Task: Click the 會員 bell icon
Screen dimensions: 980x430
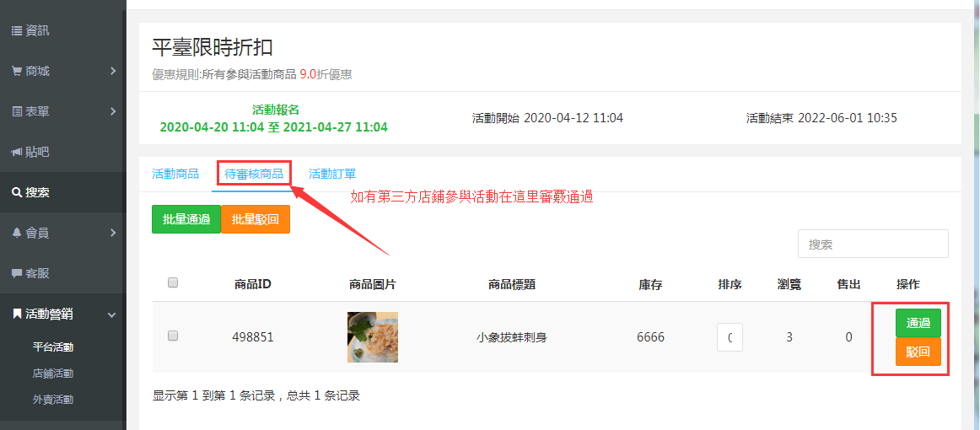Action: click(x=17, y=233)
